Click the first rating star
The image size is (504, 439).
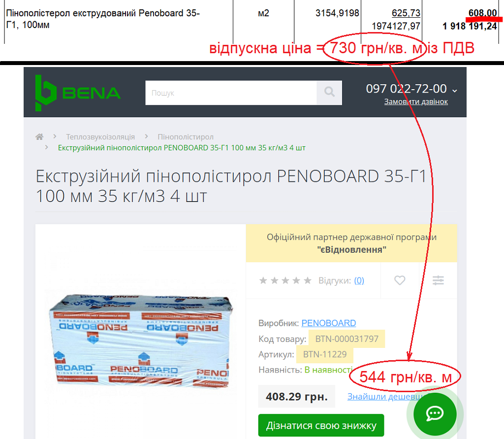pos(263,280)
